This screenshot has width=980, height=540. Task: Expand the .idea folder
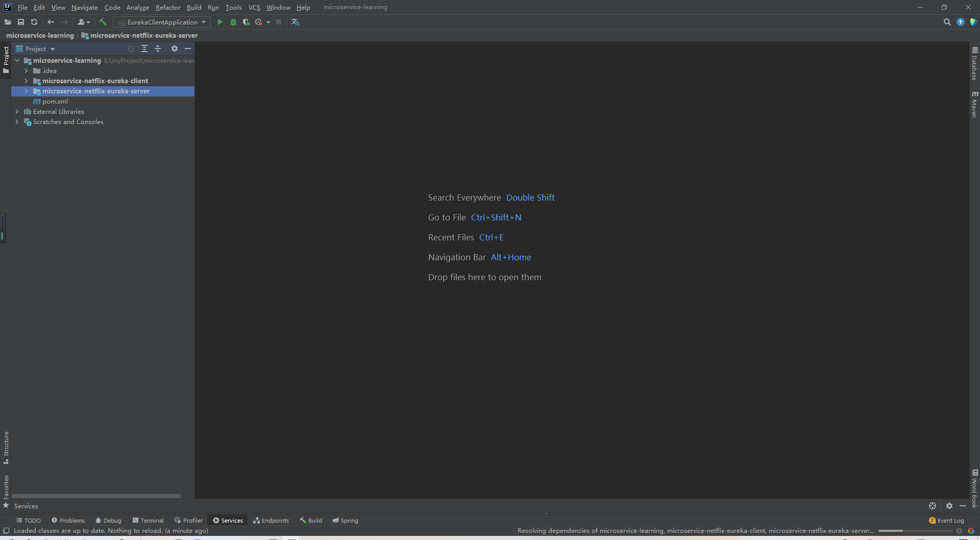point(26,70)
